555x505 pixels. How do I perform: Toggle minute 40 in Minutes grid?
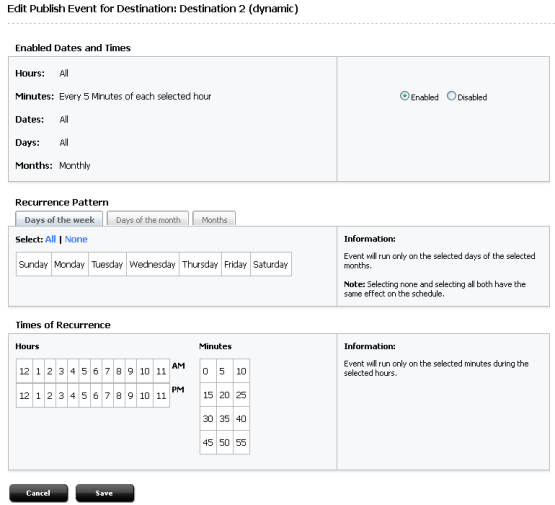241,419
